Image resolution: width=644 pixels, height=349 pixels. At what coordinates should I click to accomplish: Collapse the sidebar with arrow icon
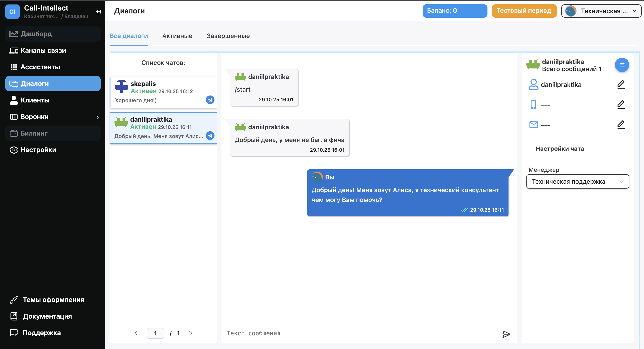(x=98, y=11)
